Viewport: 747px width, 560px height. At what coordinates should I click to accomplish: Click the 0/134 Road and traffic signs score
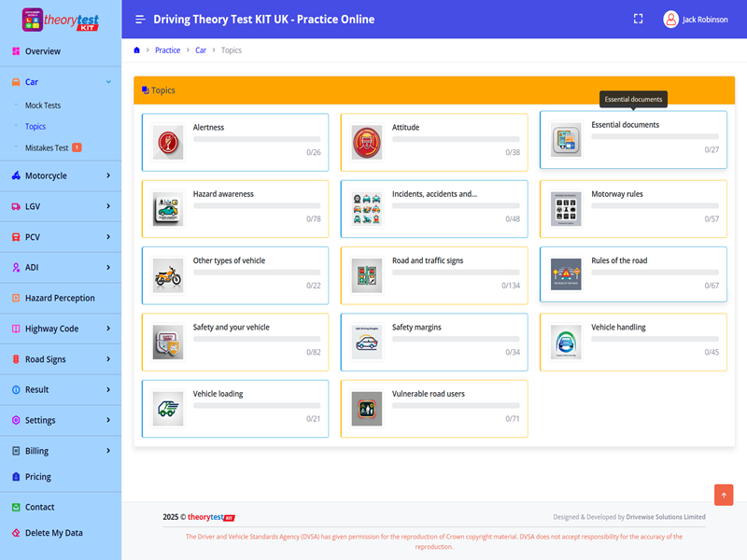click(511, 286)
